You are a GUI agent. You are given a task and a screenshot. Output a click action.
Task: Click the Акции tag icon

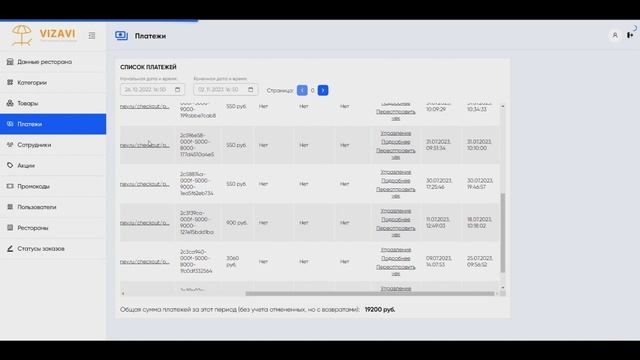pos(10,165)
